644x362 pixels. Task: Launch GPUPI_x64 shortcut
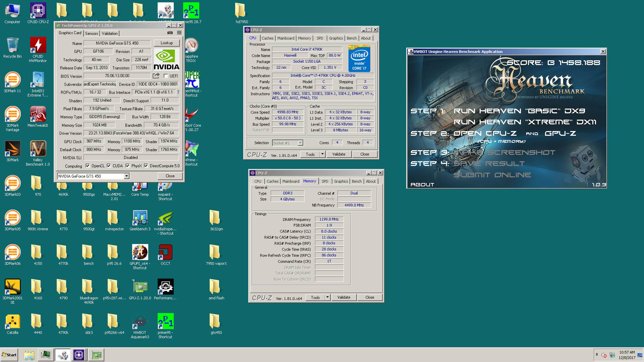click(140, 257)
